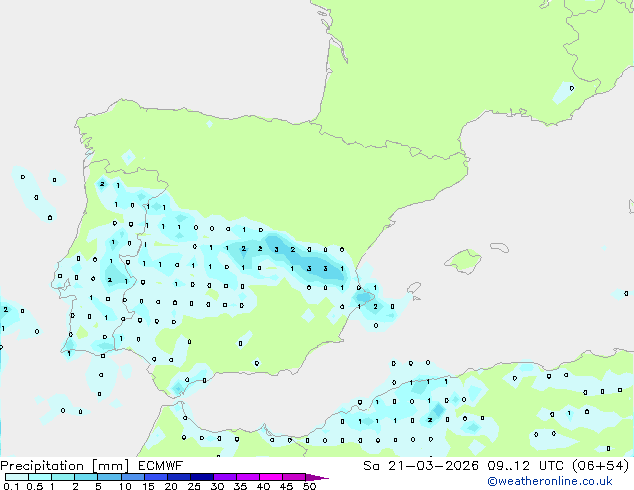Click the weatheronline.co.uk copyright link
Image resolution: width=634 pixels, height=490 pixels.
tap(549, 482)
